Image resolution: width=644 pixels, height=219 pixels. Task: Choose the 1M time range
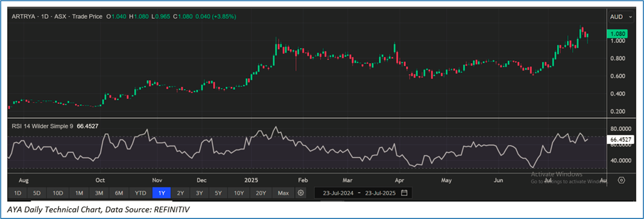click(x=79, y=193)
